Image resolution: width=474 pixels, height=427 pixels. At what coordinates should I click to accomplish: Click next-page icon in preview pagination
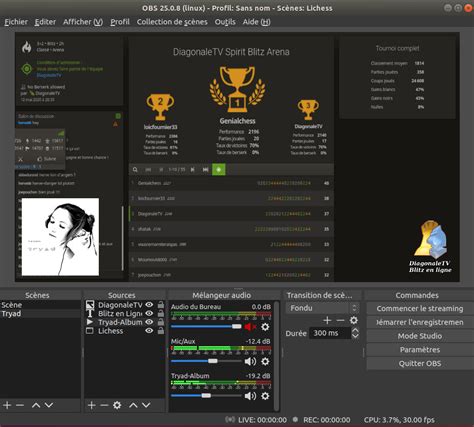[x=193, y=170]
